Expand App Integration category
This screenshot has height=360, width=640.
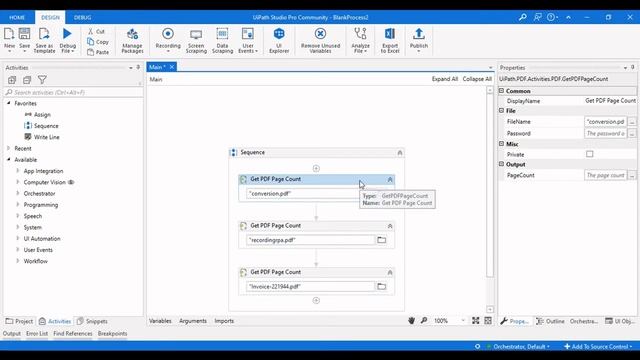[18, 171]
